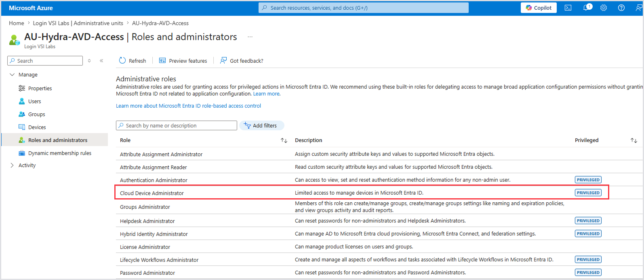
Task: Open Helpdesk Administrator role
Action: tap(147, 221)
